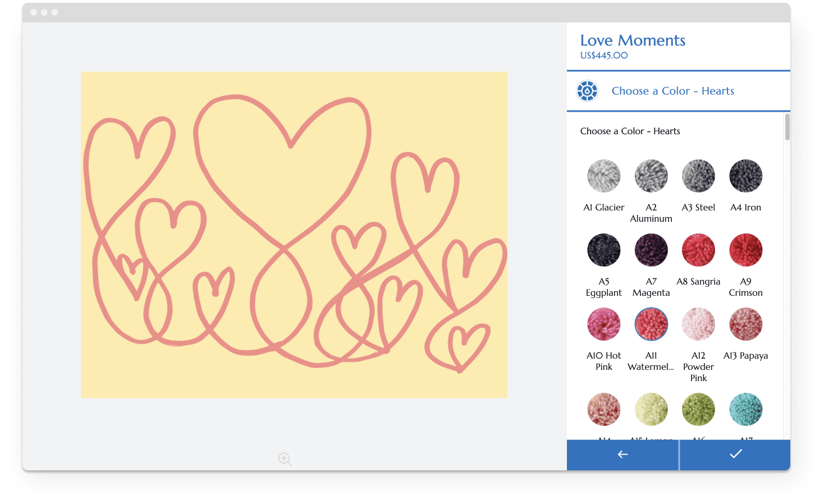The height and width of the screenshot is (504, 824).
Task: Click the Choose a Color - Hearts section subheading
Action: pos(630,131)
